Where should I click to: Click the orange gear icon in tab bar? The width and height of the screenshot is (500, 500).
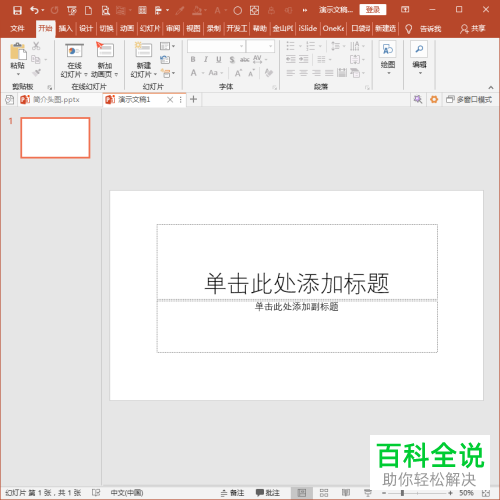tap(434, 99)
